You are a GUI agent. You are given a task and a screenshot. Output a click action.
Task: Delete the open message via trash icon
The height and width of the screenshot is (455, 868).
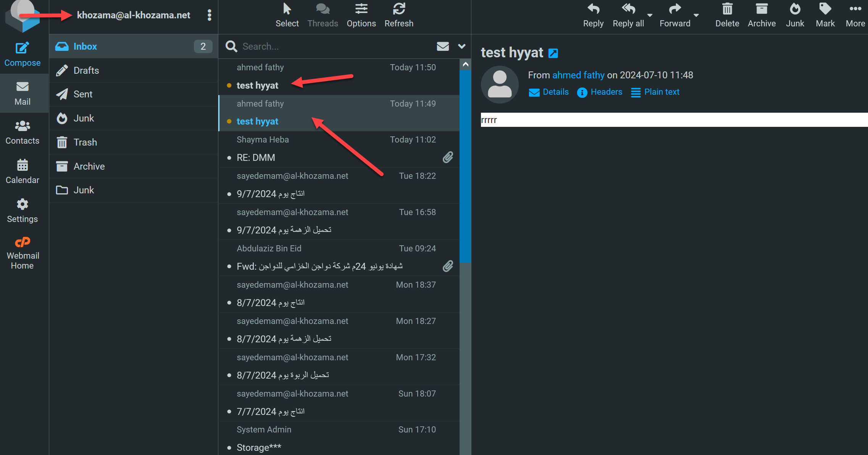(727, 9)
